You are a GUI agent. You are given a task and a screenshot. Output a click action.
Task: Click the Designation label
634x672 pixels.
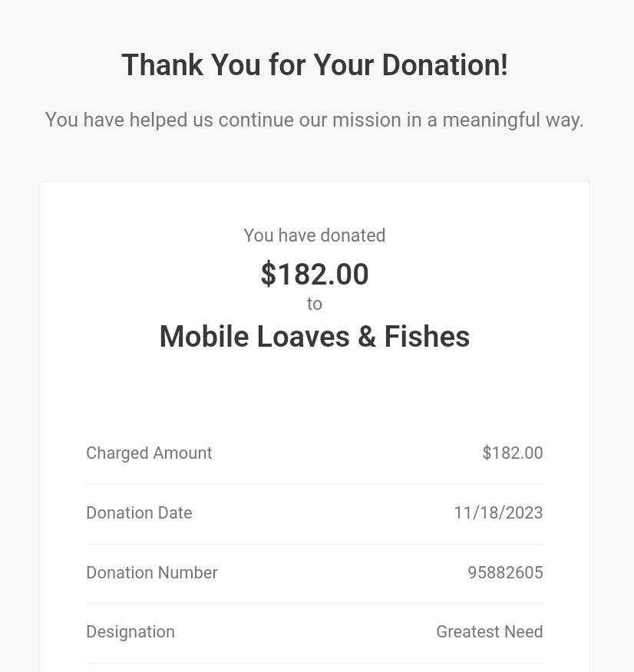(130, 631)
